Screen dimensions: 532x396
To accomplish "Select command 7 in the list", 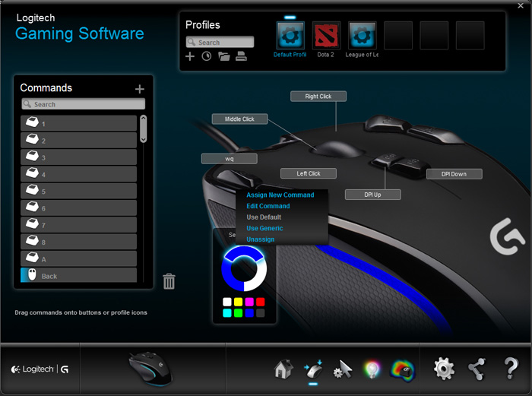I will (x=79, y=225).
